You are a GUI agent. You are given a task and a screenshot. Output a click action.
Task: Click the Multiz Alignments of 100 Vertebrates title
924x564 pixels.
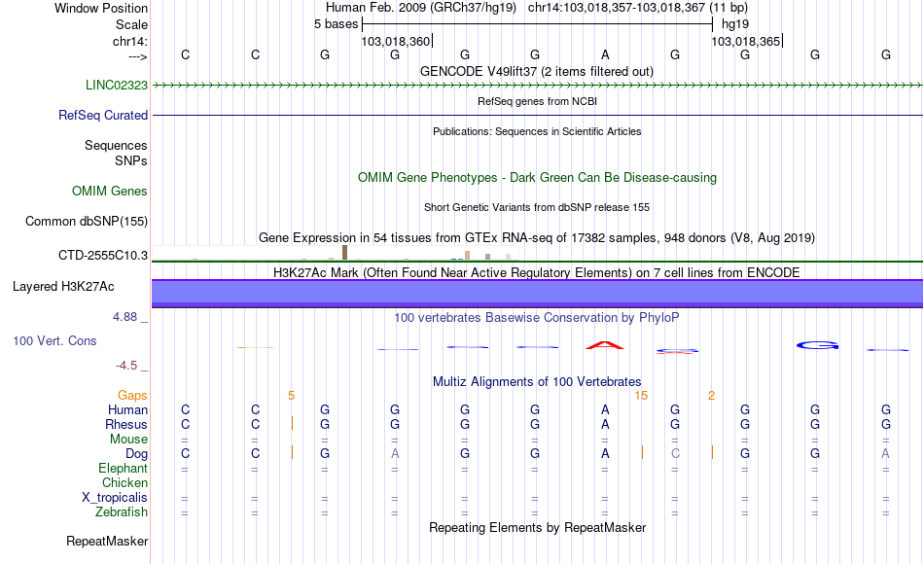(537, 381)
